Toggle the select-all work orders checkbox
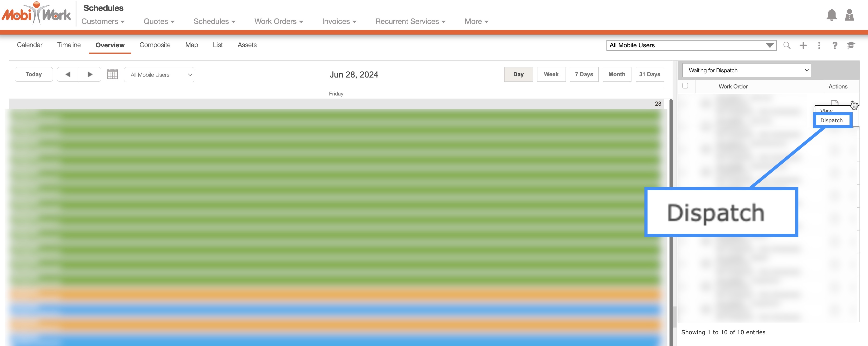The image size is (868, 346). click(x=685, y=86)
